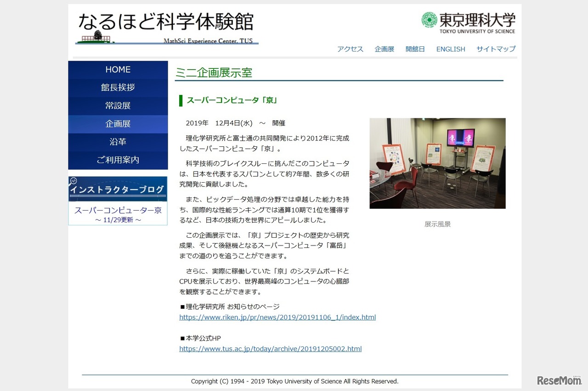Open the 企画展 link in top navigation

pyautogui.click(x=384, y=49)
